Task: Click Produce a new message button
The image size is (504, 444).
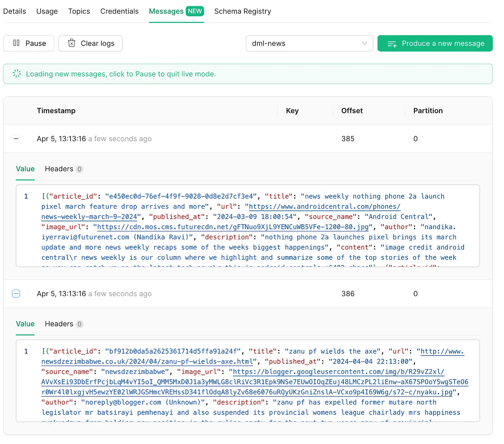Action: (x=435, y=43)
